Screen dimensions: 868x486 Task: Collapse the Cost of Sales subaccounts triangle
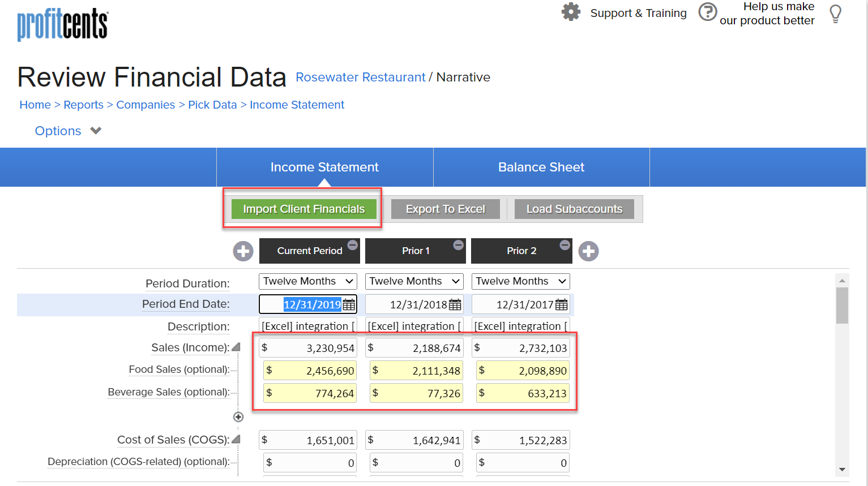236,439
